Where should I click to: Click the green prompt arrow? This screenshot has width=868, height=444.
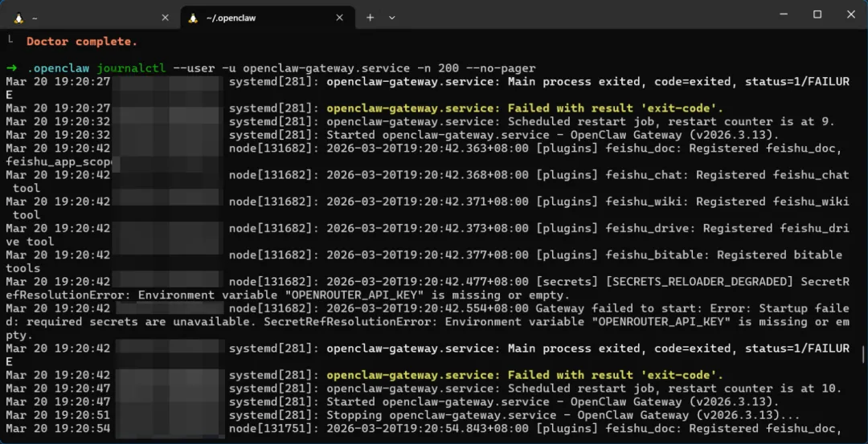12,68
